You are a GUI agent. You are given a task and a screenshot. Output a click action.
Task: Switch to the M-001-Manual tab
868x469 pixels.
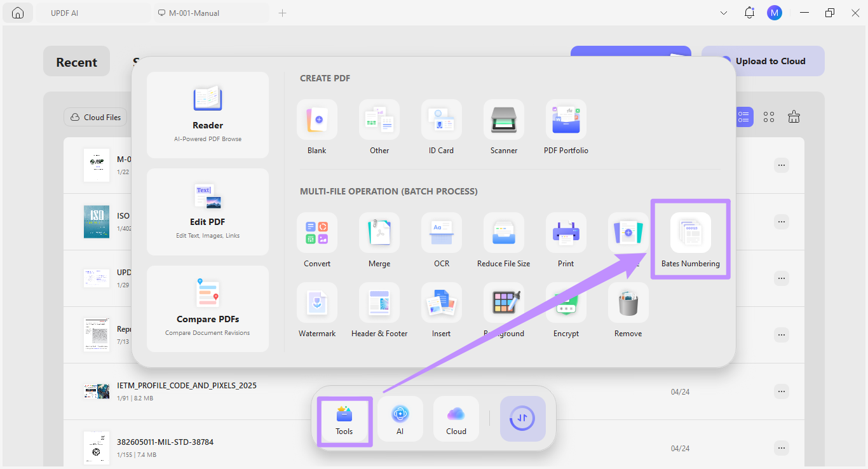pos(211,13)
